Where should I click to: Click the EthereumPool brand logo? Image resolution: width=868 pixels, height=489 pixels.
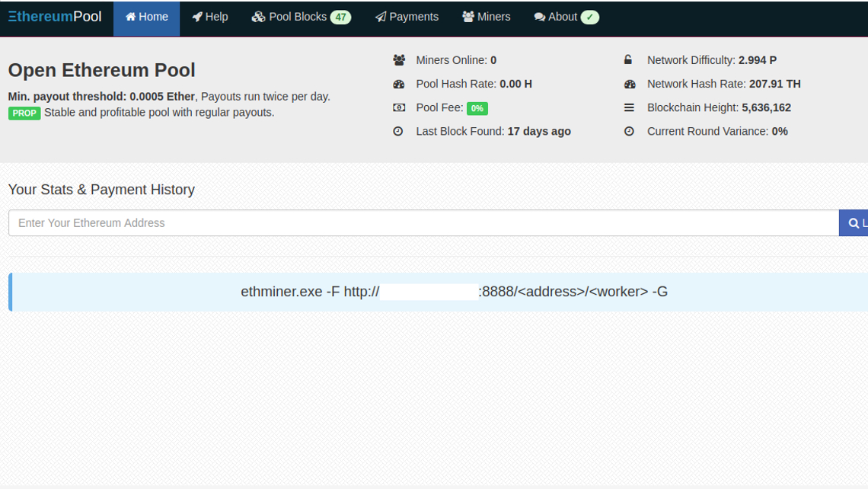[x=55, y=17]
